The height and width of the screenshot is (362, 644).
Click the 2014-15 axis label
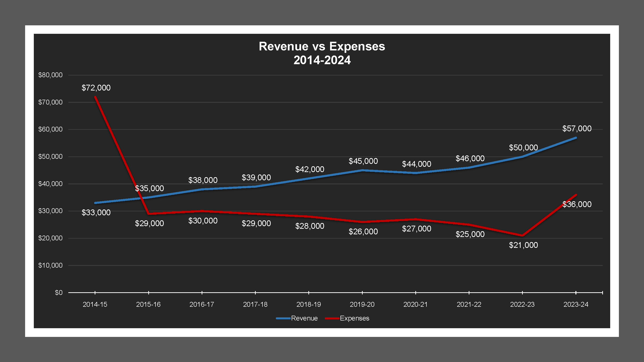point(95,305)
